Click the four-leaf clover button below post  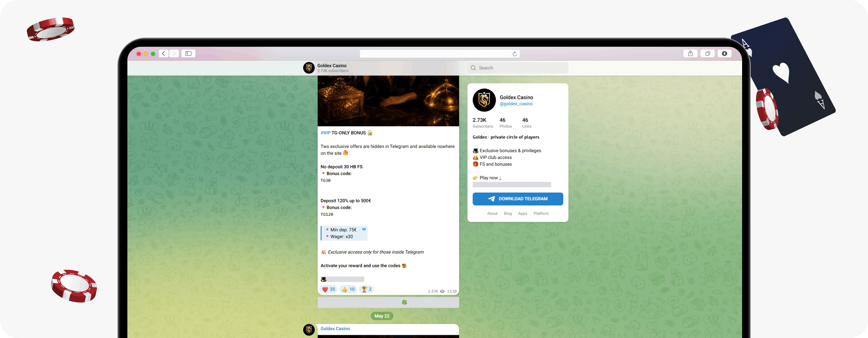[x=388, y=302]
